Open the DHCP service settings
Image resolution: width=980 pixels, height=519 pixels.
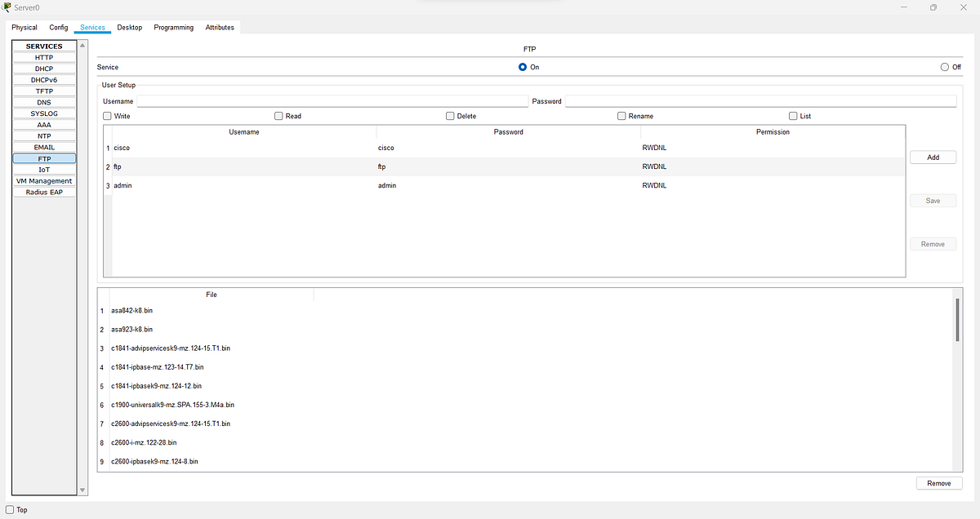click(43, 69)
